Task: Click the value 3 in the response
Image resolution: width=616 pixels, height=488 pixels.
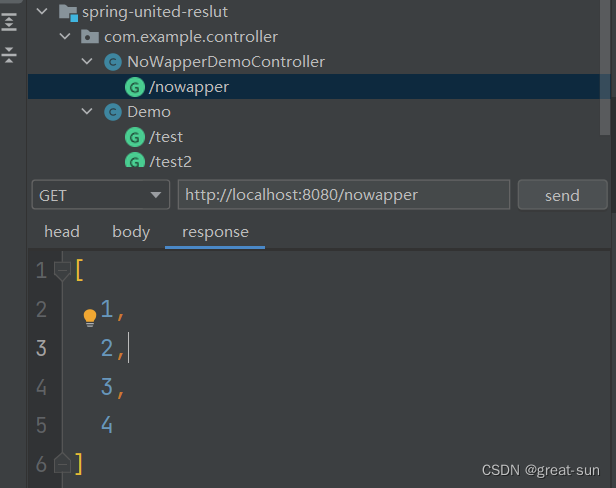Action: click(x=107, y=387)
